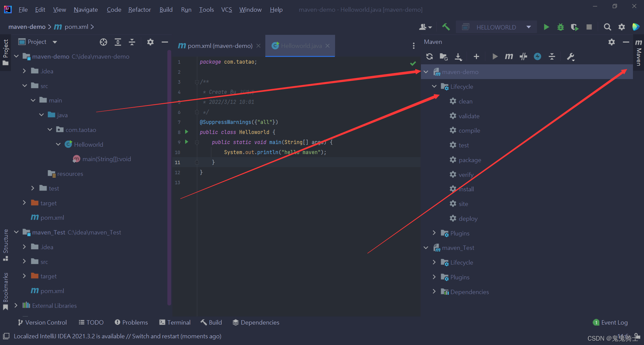This screenshot has width=644, height=345.
Task: Click Execute Maven Goal icon
Action: (x=509, y=57)
